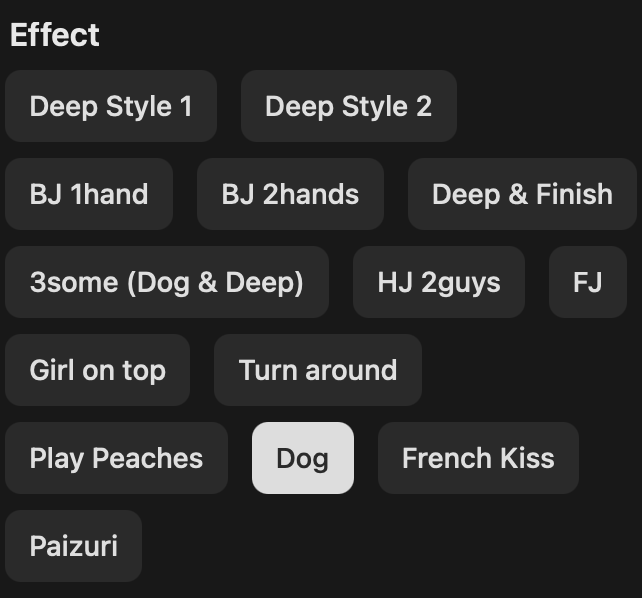Change the effect to Girl on top
This screenshot has height=598, width=642.
coord(97,370)
